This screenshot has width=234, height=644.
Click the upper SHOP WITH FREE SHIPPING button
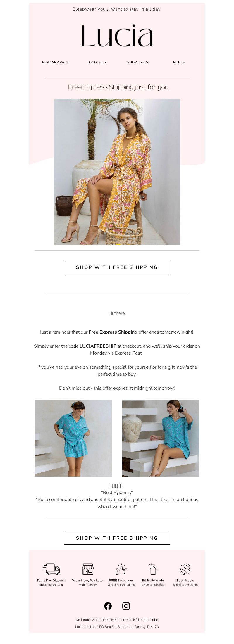[x=117, y=267]
